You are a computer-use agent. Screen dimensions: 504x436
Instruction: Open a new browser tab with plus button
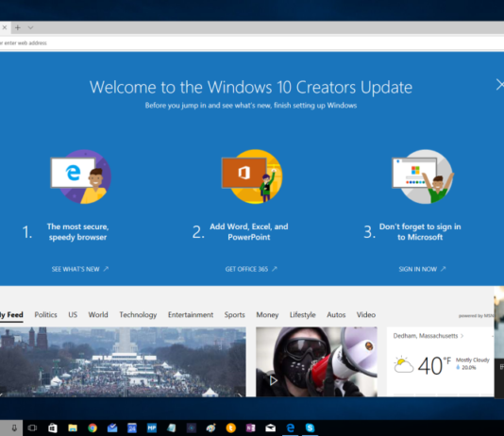(18, 28)
